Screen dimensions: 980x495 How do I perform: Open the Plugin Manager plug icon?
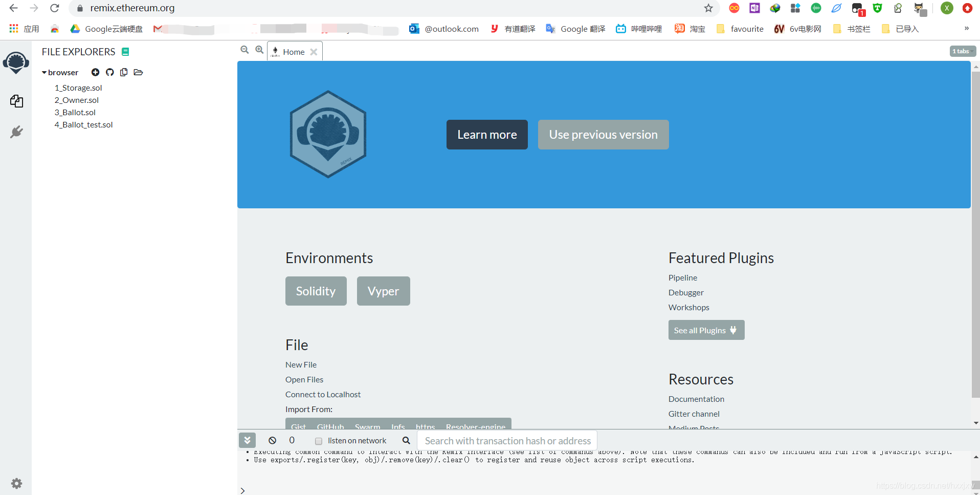[x=16, y=132]
